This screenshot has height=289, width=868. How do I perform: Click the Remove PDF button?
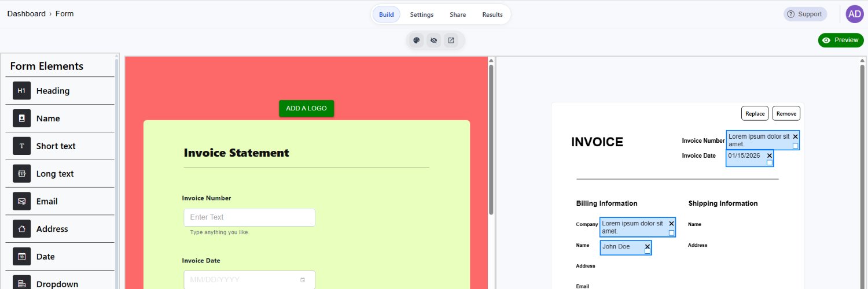click(x=786, y=113)
